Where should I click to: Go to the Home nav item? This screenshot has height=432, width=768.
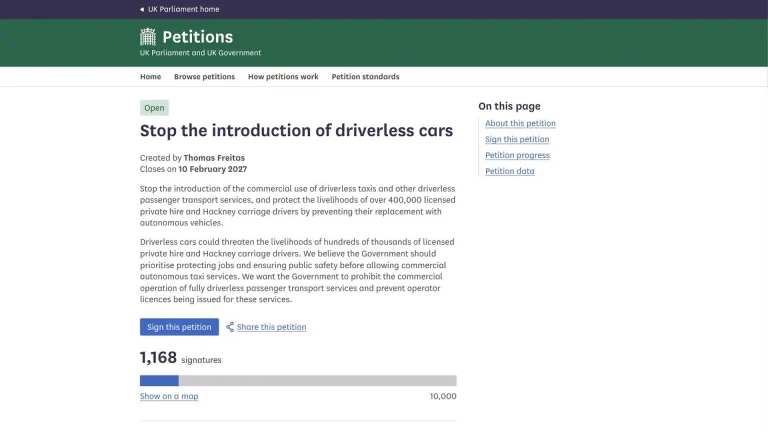click(150, 77)
